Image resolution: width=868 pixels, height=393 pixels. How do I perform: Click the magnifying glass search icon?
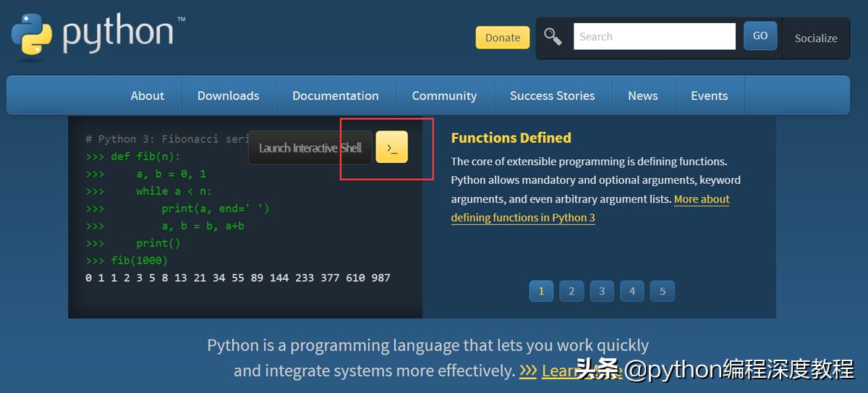[553, 37]
